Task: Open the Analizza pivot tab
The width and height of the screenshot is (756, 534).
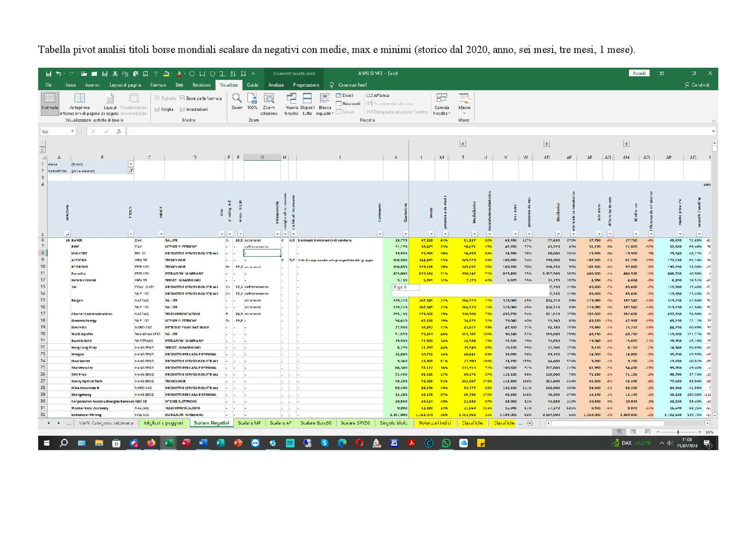Action: click(276, 85)
